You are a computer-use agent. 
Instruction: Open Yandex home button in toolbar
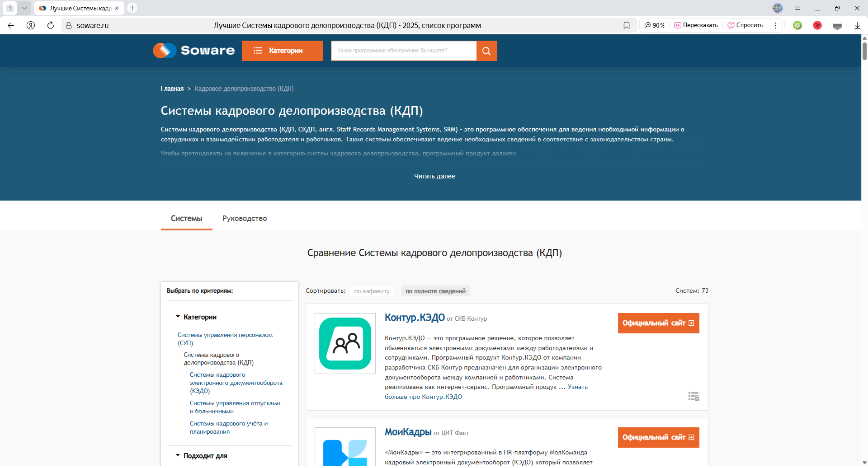pos(31,25)
